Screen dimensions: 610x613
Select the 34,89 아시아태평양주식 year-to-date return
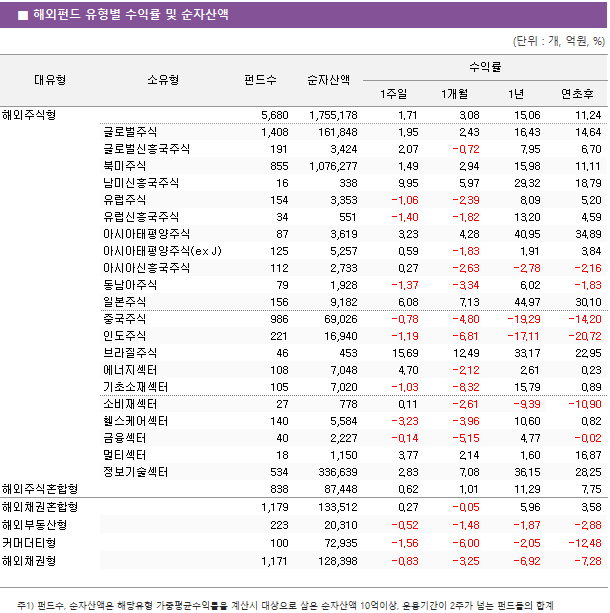[x=588, y=234]
